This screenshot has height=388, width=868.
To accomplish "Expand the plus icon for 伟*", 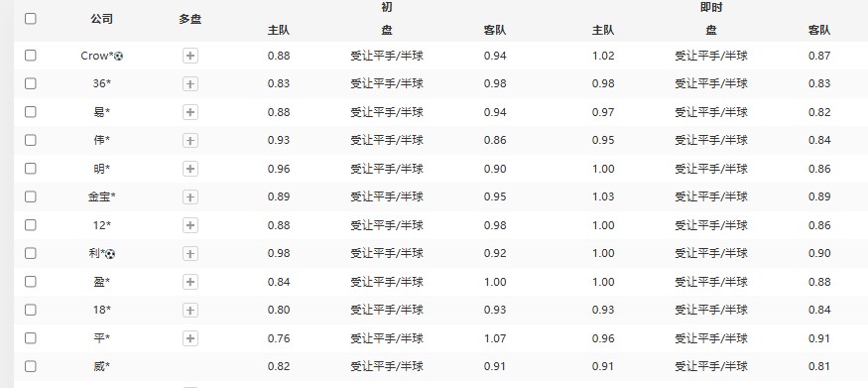I will [x=190, y=141].
